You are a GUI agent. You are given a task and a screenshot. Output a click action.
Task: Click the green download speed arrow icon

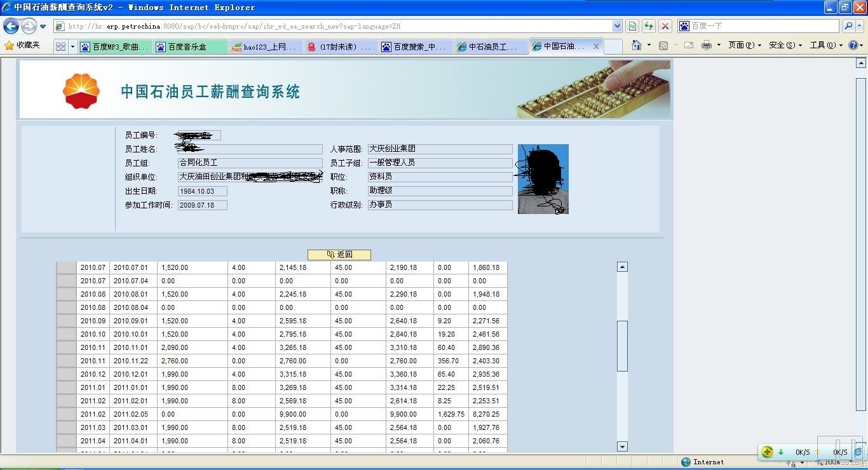[780, 452]
